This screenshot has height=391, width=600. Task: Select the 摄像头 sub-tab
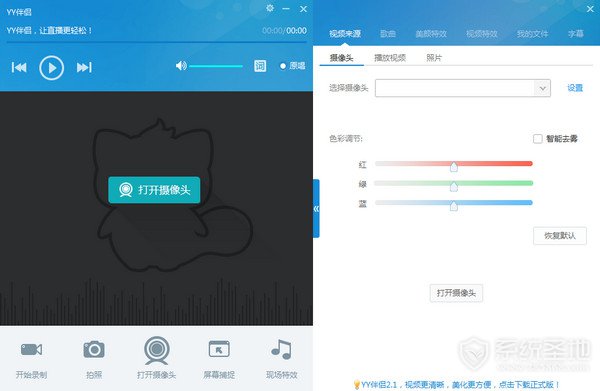(341, 58)
